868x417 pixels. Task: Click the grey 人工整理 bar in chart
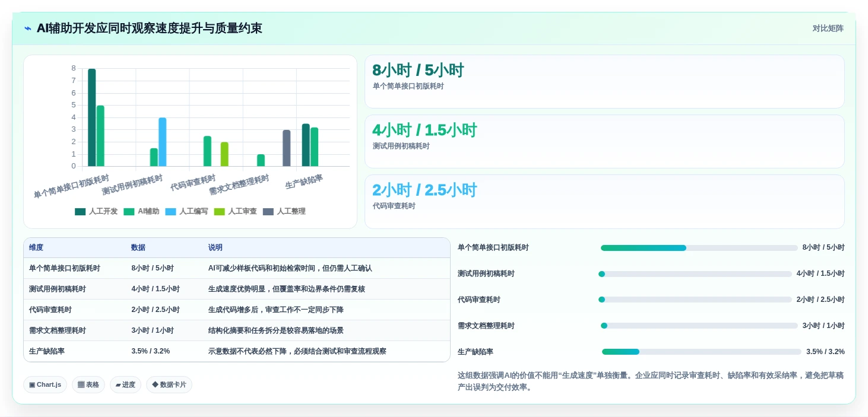point(287,148)
